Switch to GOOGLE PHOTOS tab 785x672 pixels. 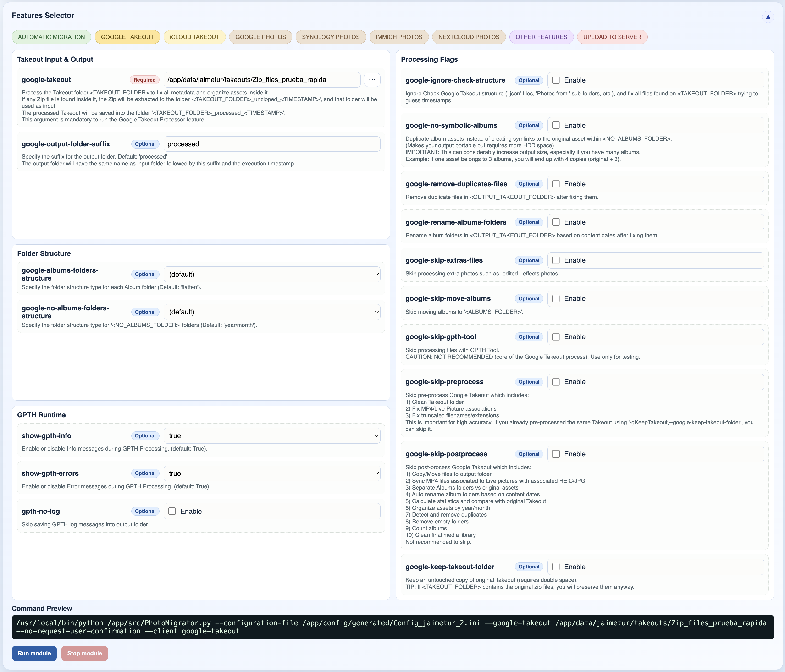(x=261, y=37)
